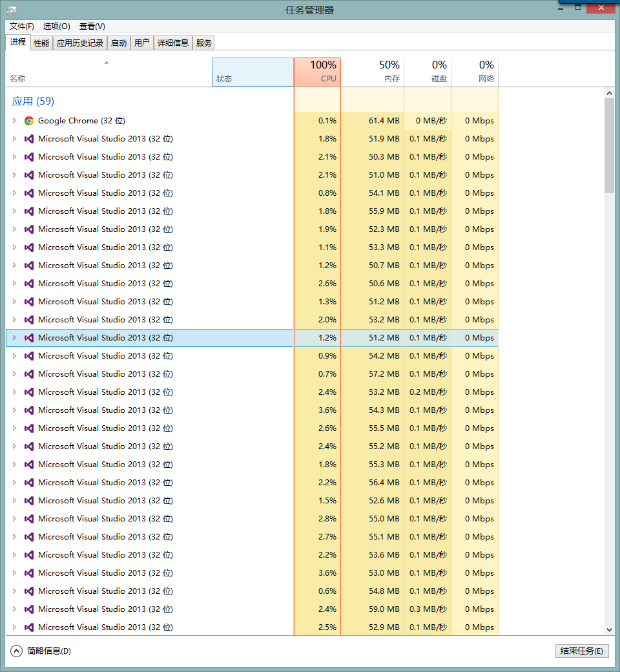Click the 结束任务(E) button
Screen dimensions: 620x672
tap(581, 651)
